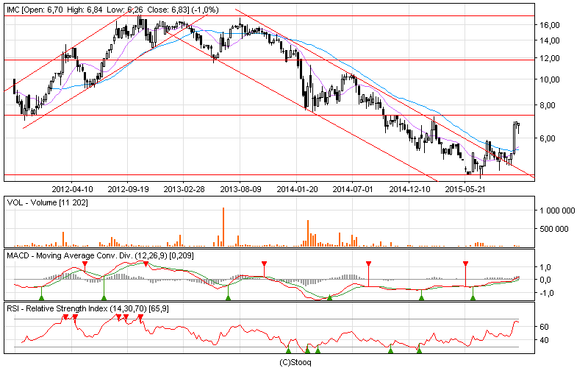Select the 12,00 price axis label
This screenshot has width=588, height=368.
coord(550,58)
